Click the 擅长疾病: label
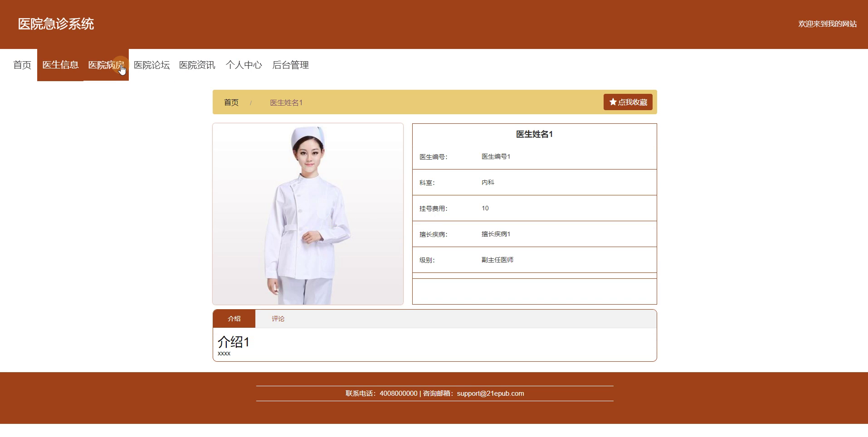Viewport: 868px width, 437px height. coord(434,234)
